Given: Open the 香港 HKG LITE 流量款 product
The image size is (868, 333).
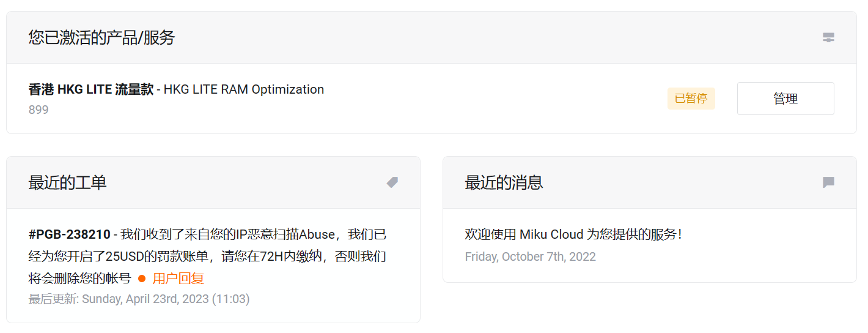Looking at the screenshot, I should tap(90, 89).
